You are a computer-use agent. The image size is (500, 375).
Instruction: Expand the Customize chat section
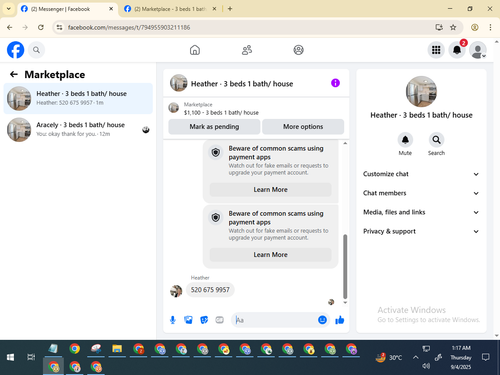point(421,174)
